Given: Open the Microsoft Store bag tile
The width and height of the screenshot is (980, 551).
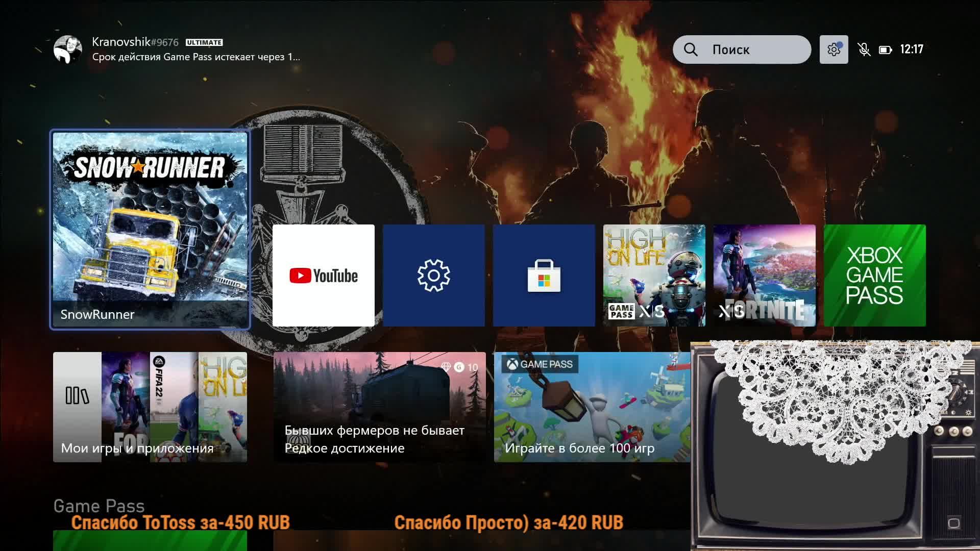Looking at the screenshot, I should (544, 275).
